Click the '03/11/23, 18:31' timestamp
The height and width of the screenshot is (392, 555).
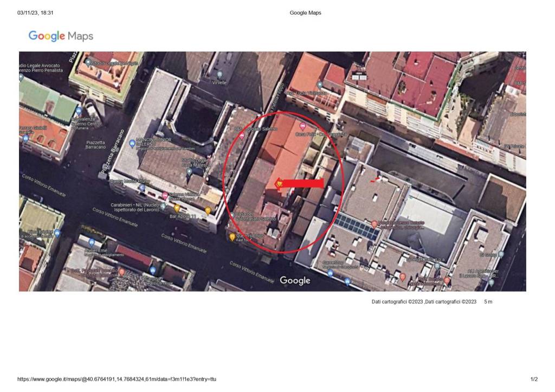click(x=35, y=13)
